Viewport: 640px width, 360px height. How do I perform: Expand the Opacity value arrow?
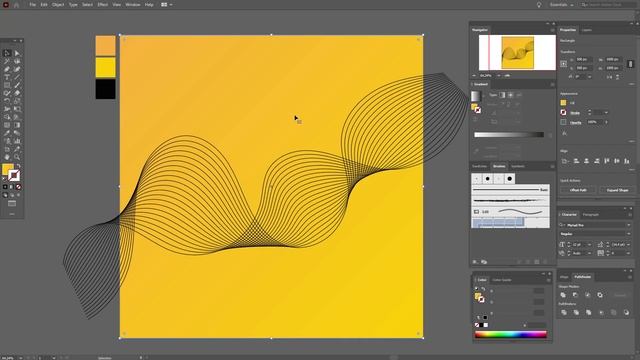tap(606, 122)
